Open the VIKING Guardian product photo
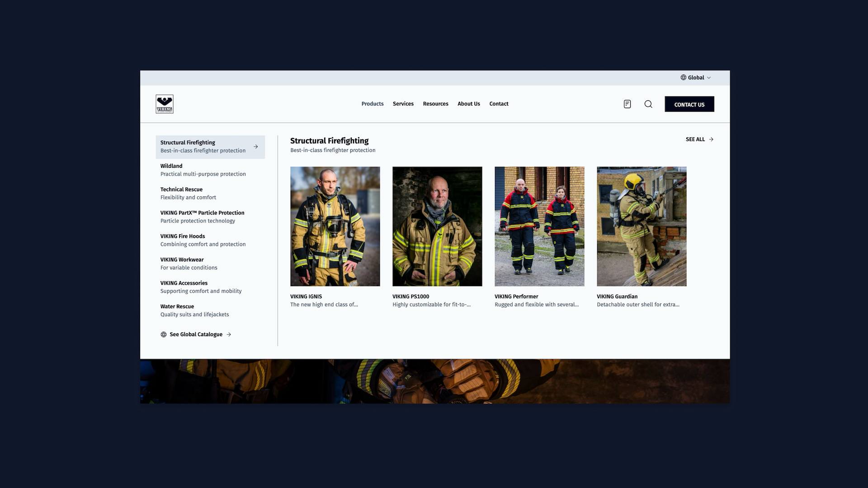This screenshot has width=868, height=488. point(642,227)
